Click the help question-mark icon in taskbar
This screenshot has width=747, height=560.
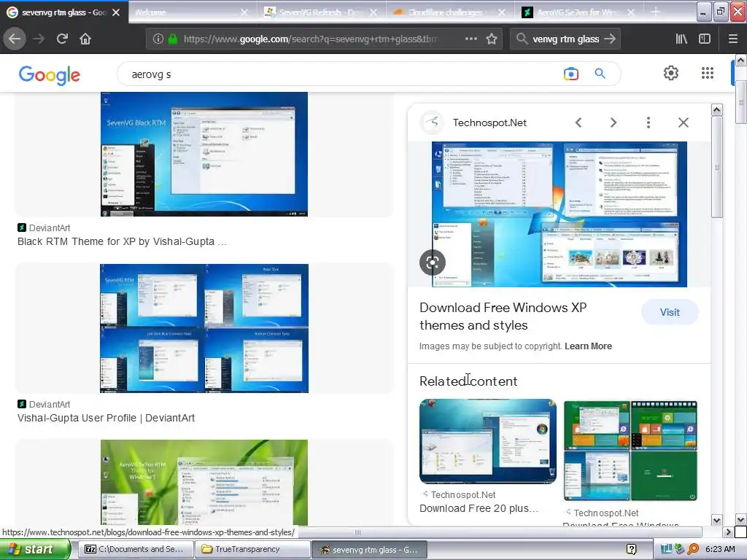coord(631,549)
